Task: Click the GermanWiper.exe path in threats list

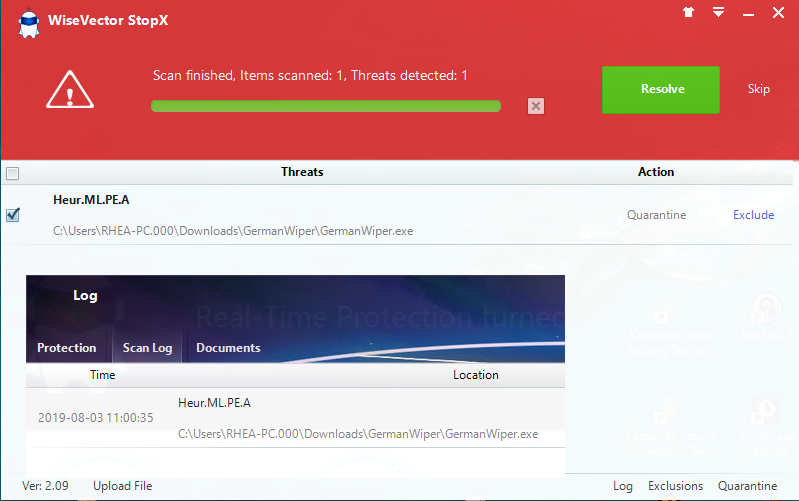Action: 233,231
